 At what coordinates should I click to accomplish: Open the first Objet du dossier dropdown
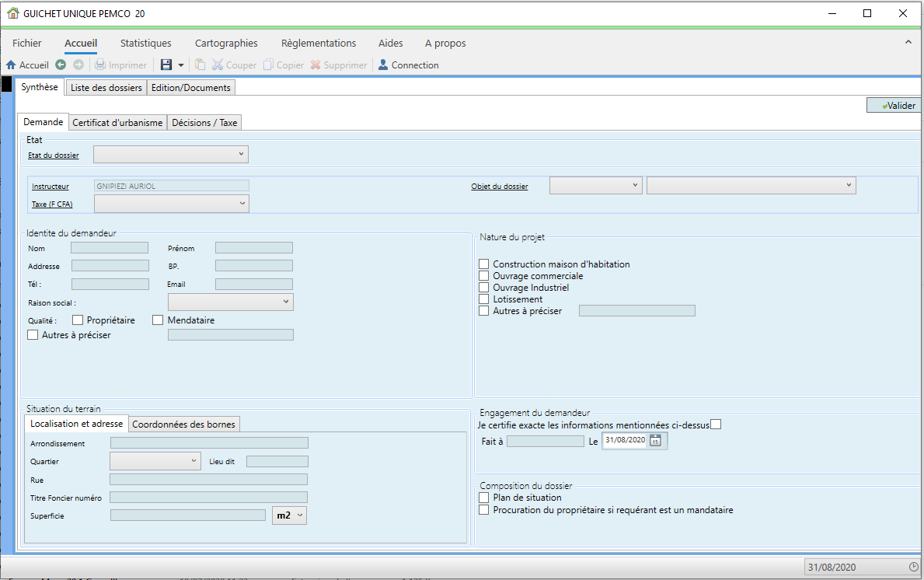(596, 186)
